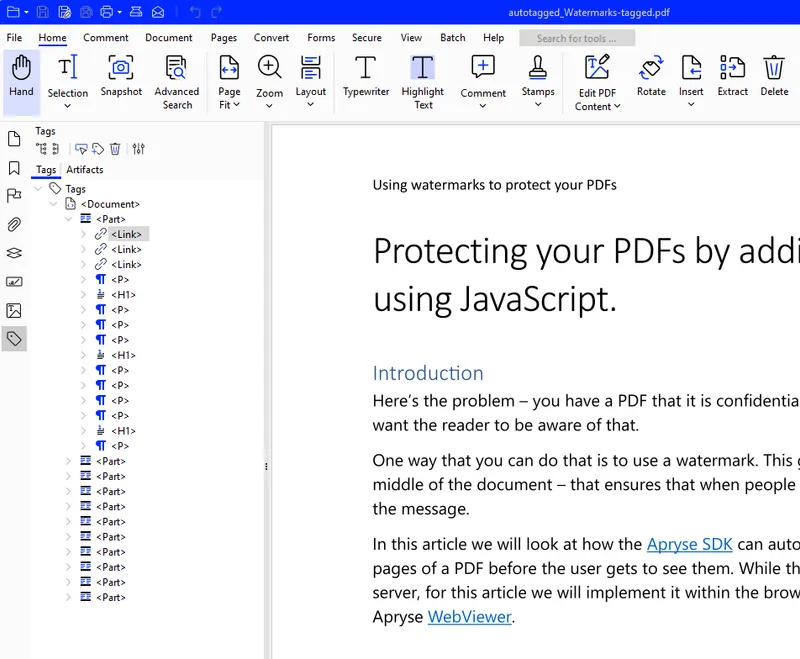Switch to the Comment ribbon tab

pos(106,38)
